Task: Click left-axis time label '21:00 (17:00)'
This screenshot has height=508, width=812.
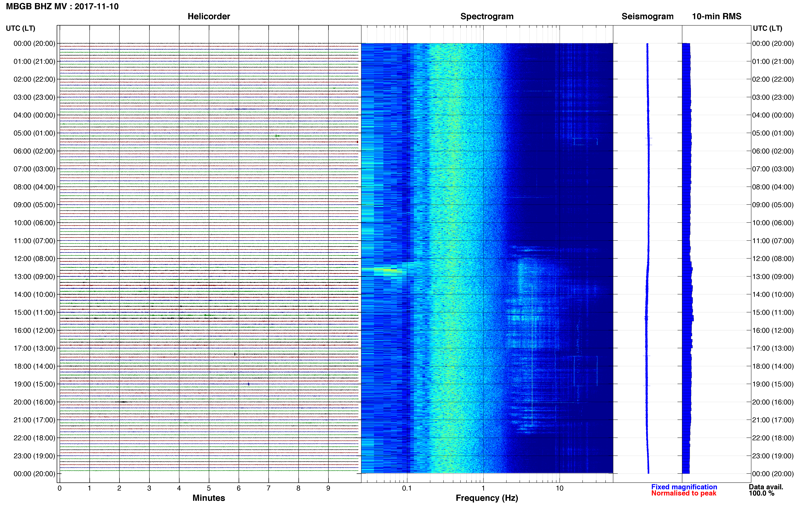Action: pyautogui.click(x=34, y=420)
